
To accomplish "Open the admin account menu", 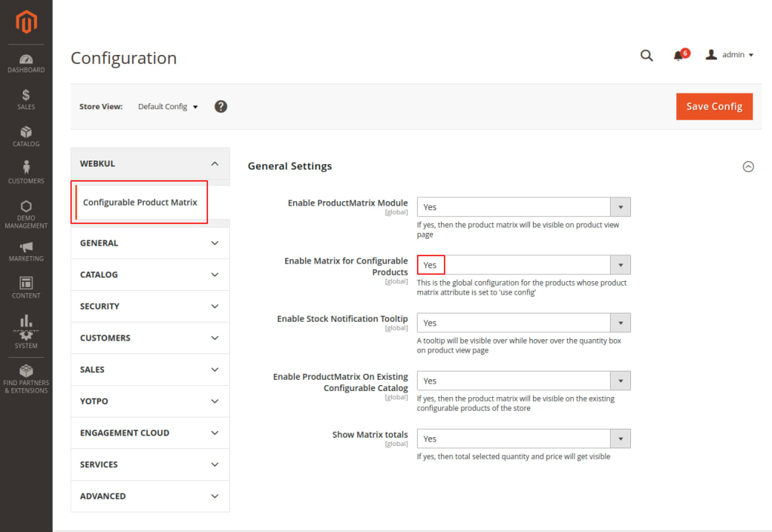I will (730, 55).
